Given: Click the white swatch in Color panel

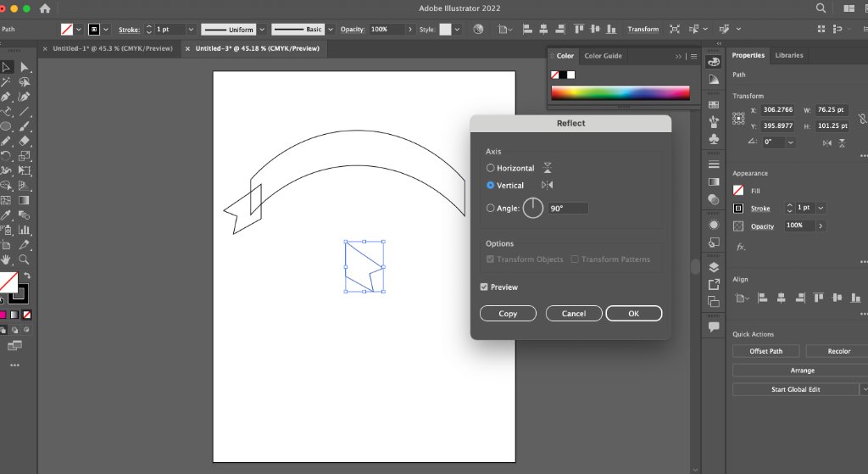Looking at the screenshot, I should coord(571,75).
